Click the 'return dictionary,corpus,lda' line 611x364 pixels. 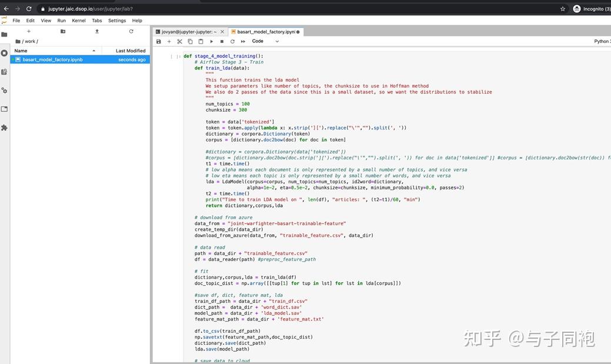tap(244, 206)
